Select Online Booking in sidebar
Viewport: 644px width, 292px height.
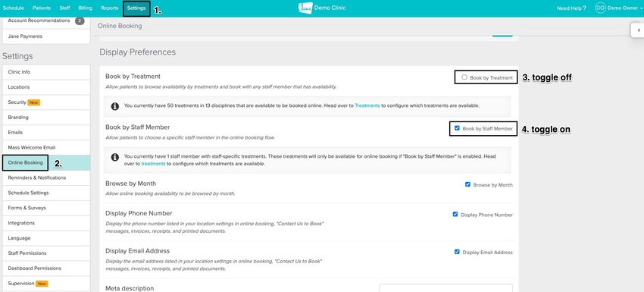46,163
